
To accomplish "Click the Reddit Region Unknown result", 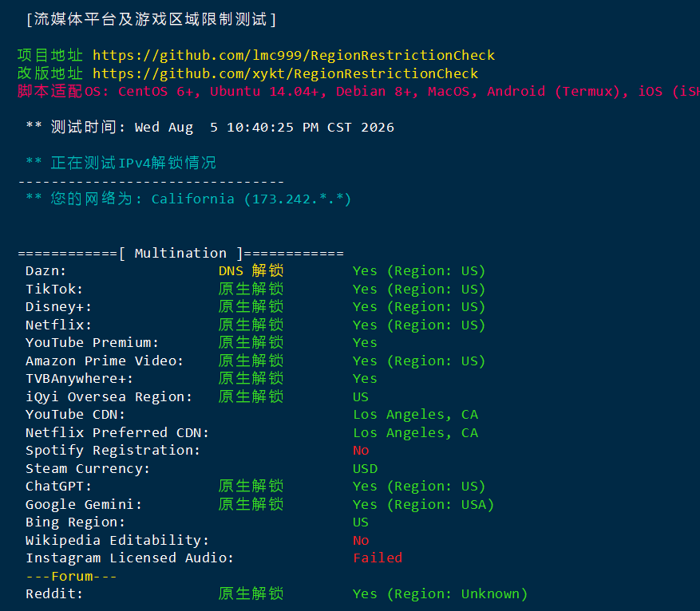I will pos(440,594).
